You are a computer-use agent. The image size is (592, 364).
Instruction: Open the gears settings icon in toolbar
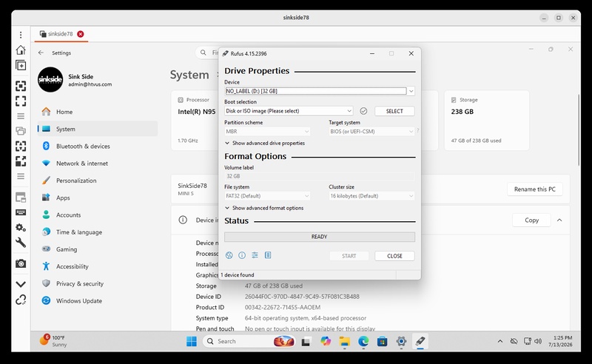point(21,227)
